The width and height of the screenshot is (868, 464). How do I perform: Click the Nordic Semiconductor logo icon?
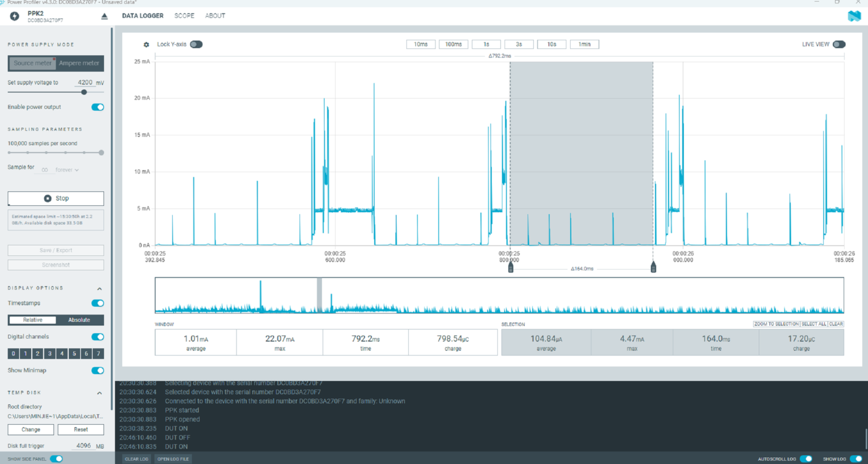[854, 16]
